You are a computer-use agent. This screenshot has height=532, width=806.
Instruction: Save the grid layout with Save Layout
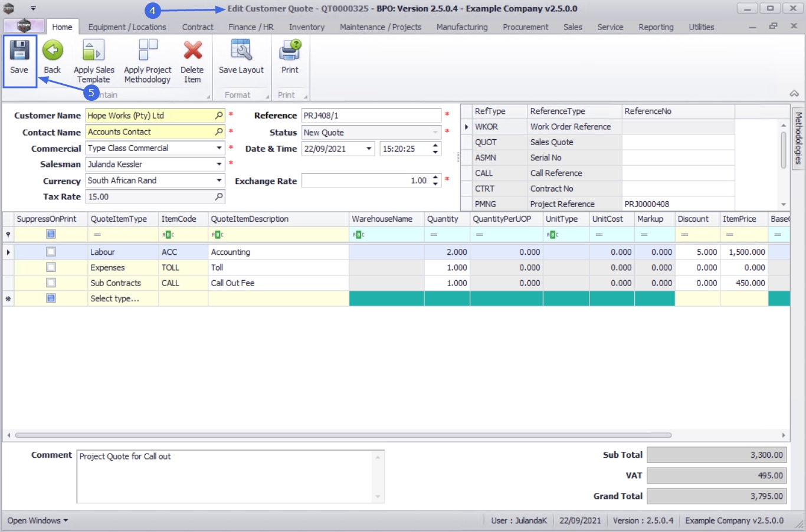click(x=241, y=51)
